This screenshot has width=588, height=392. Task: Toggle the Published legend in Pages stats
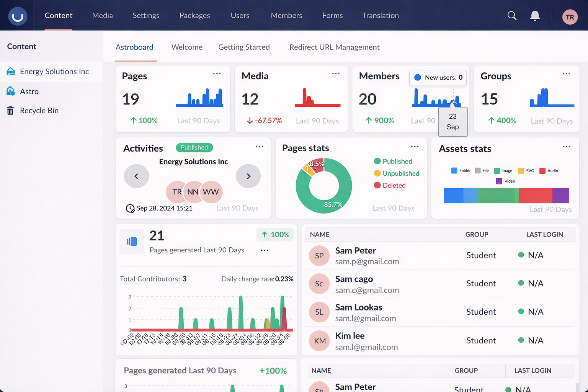393,162
